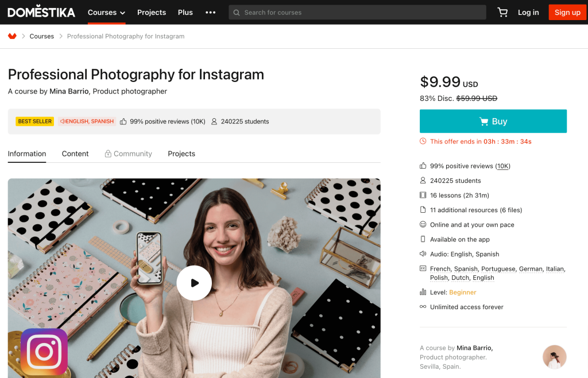Switch to the Community tab
The width and height of the screenshot is (588, 378).
(x=128, y=154)
